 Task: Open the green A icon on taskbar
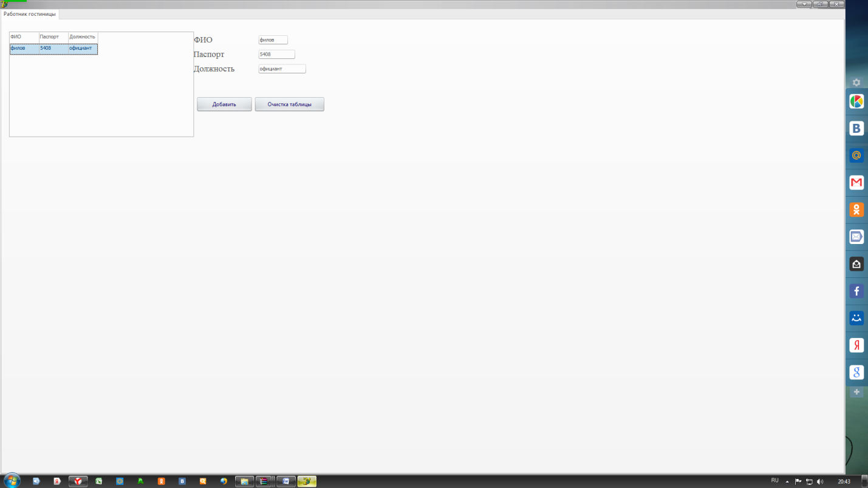pos(140,481)
